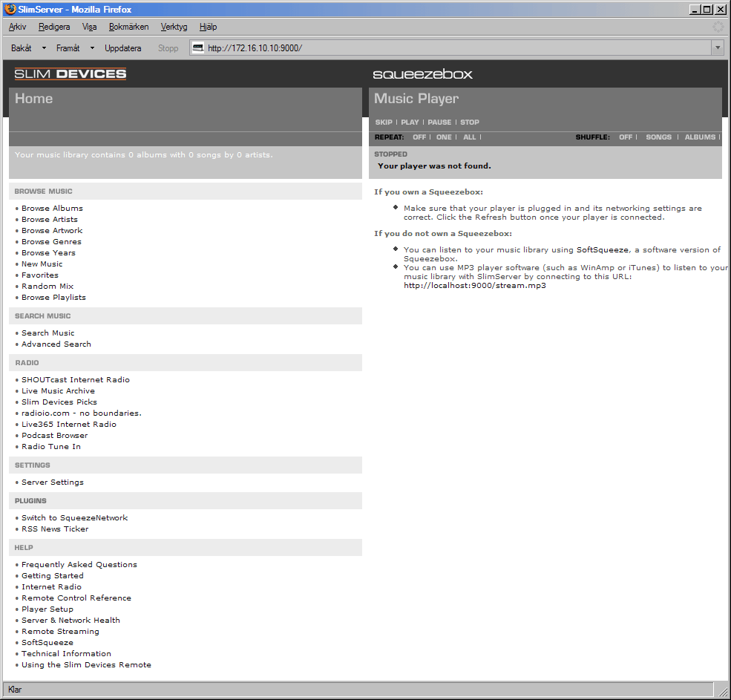Click Switch to SqueezeNetwork
The image size is (731, 700).
[x=75, y=517]
